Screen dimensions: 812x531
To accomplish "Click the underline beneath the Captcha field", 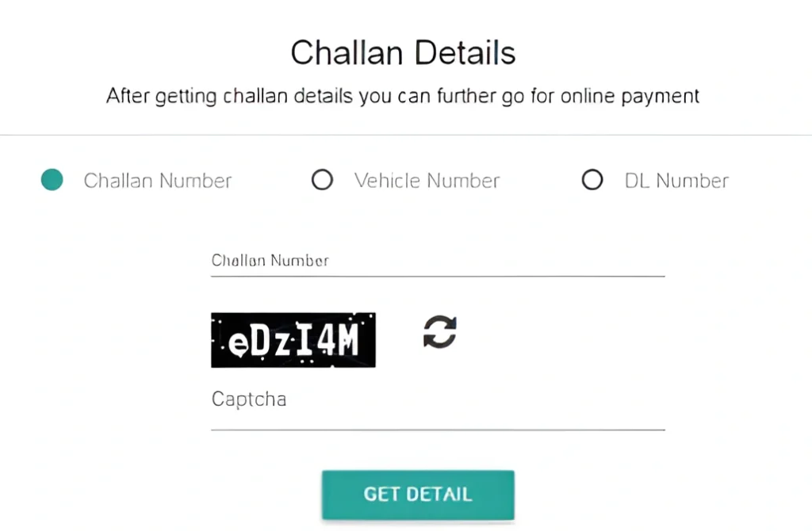I will click(437, 430).
